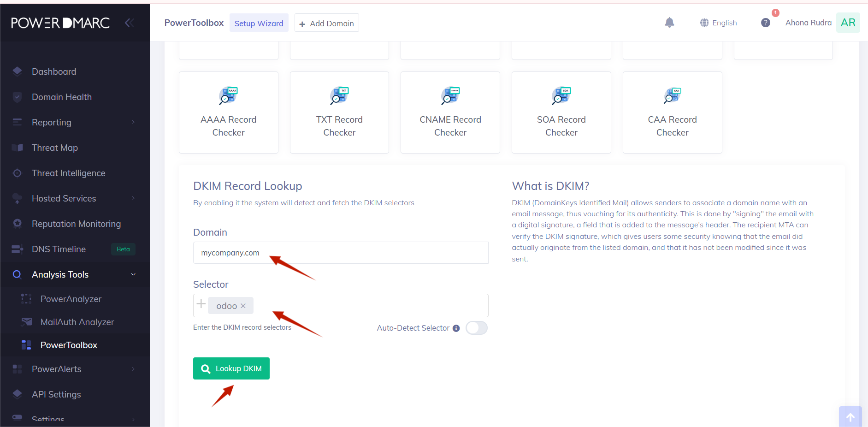
Task: Open the English language selector
Action: (x=718, y=23)
